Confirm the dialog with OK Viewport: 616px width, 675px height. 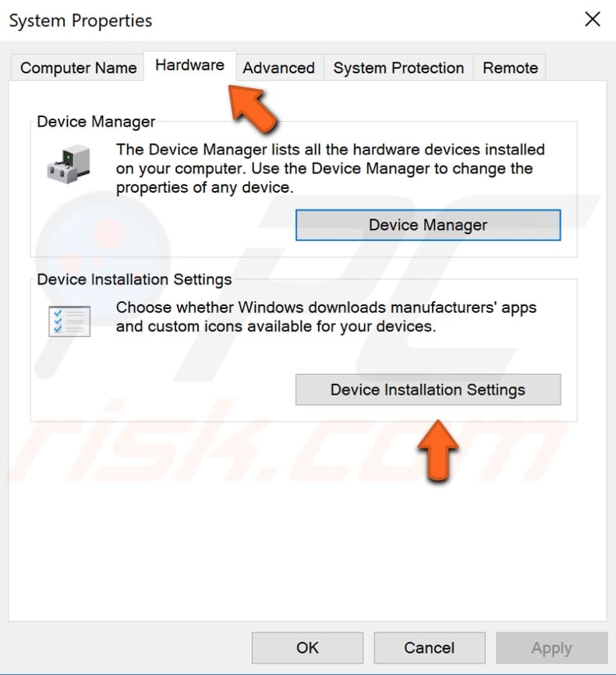point(307,648)
